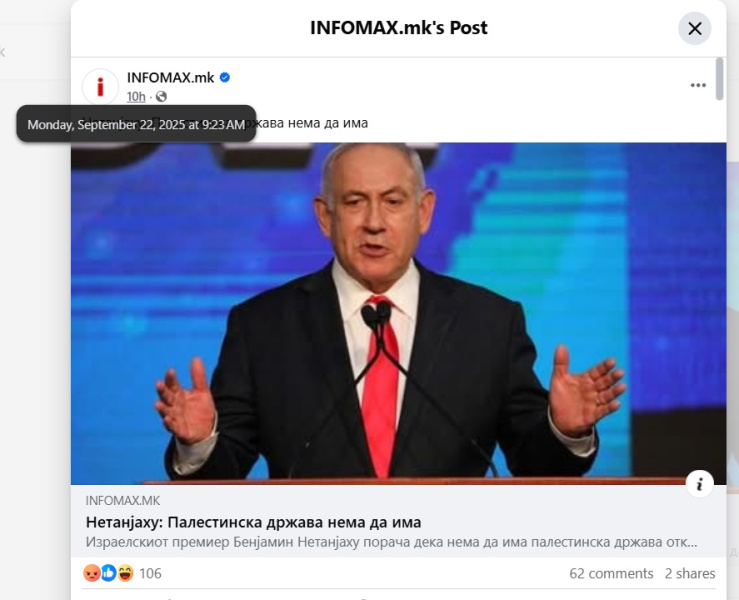This screenshot has width=739, height=600.
Task: View the 2 shares list
Action: click(690, 573)
